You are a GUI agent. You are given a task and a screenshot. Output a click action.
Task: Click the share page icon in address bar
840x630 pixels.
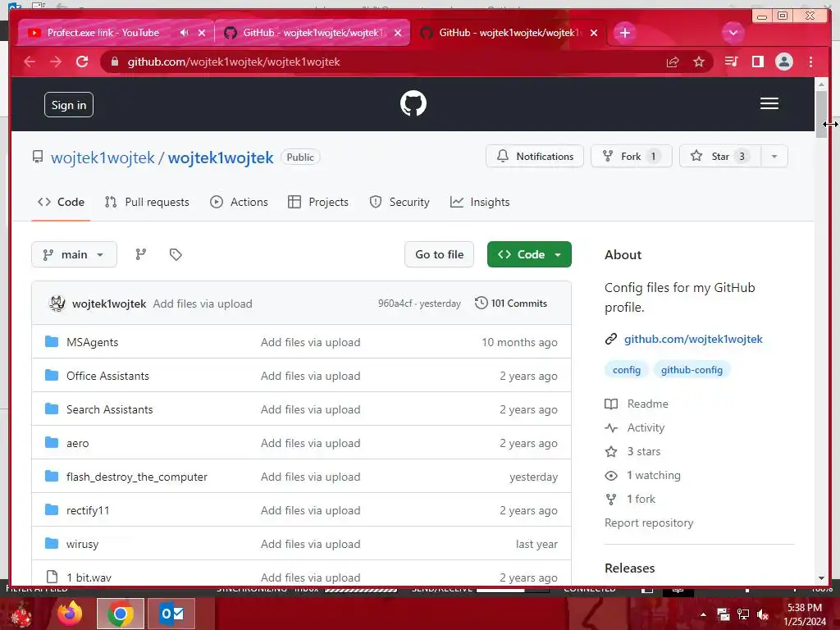673,62
